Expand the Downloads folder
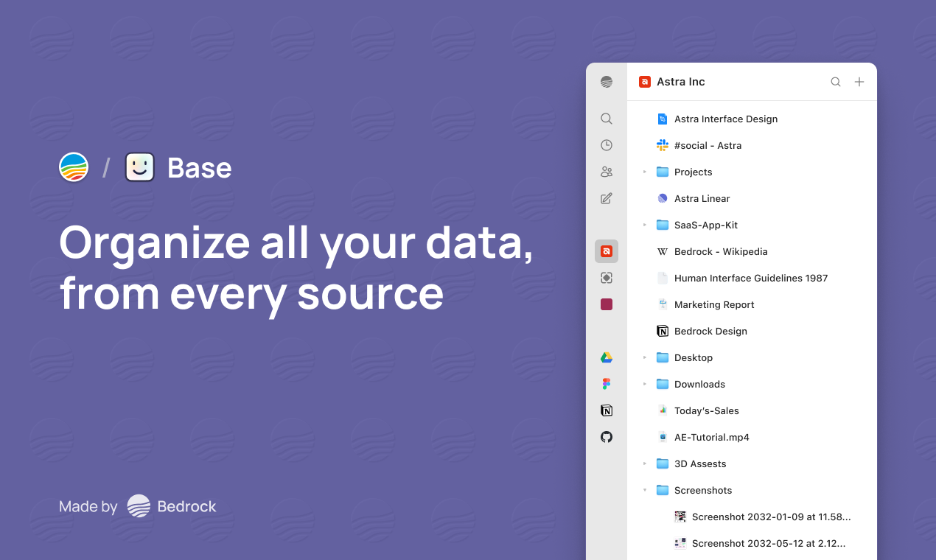This screenshot has height=560, width=936. 645,384
